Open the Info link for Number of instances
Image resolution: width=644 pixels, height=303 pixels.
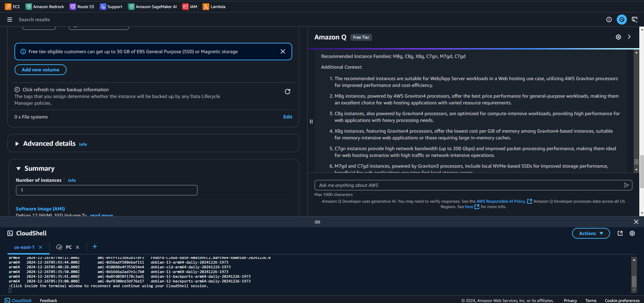[x=72, y=180]
